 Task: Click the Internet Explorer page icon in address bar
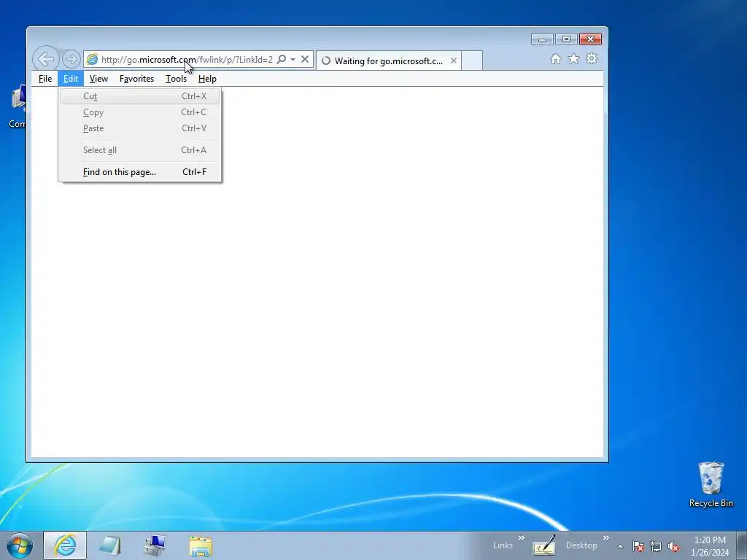pyautogui.click(x=92, y=60)
